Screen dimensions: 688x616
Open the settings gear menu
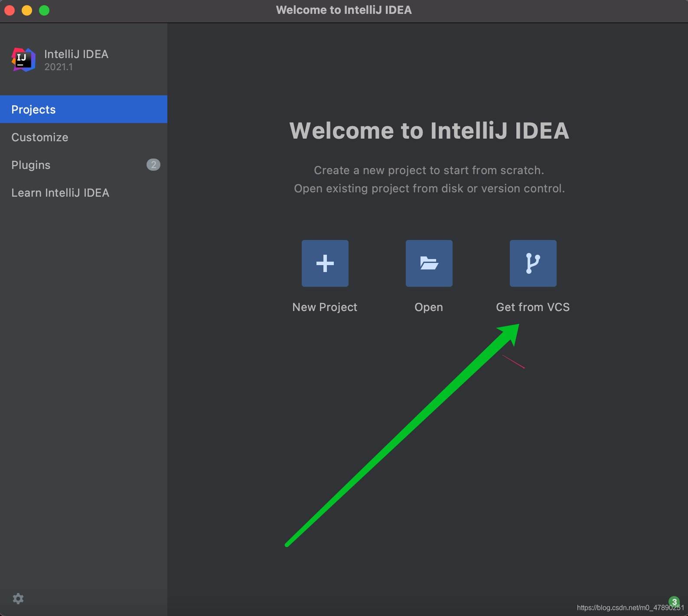click(x=18, y=599)
